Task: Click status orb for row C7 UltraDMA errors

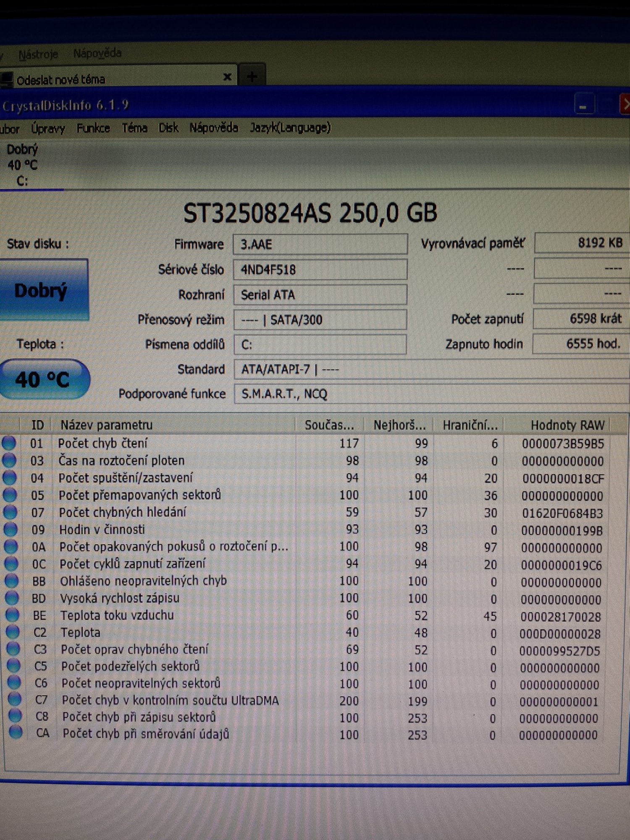Action: pyautogui.click(x=15, y=700)
